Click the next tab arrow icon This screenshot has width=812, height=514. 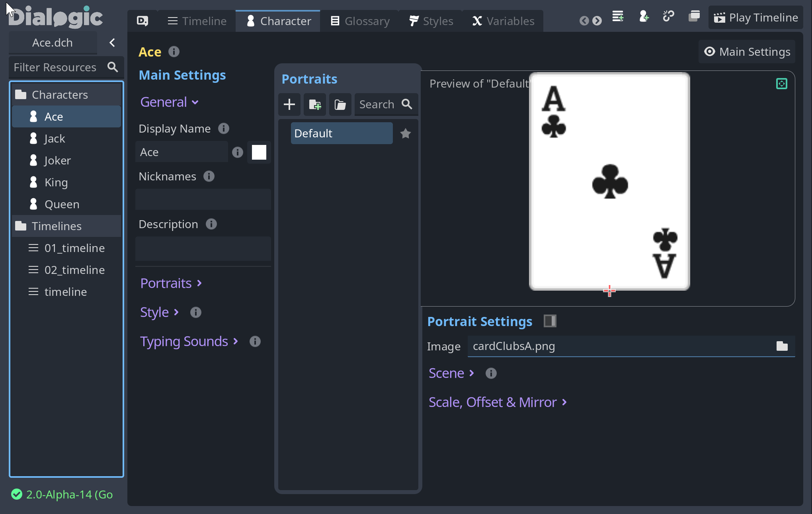click(597, 21)
